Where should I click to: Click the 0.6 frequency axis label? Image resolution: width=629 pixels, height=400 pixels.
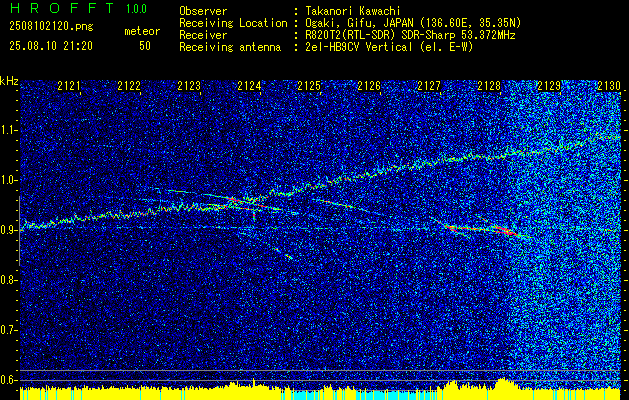pos(8,380)
